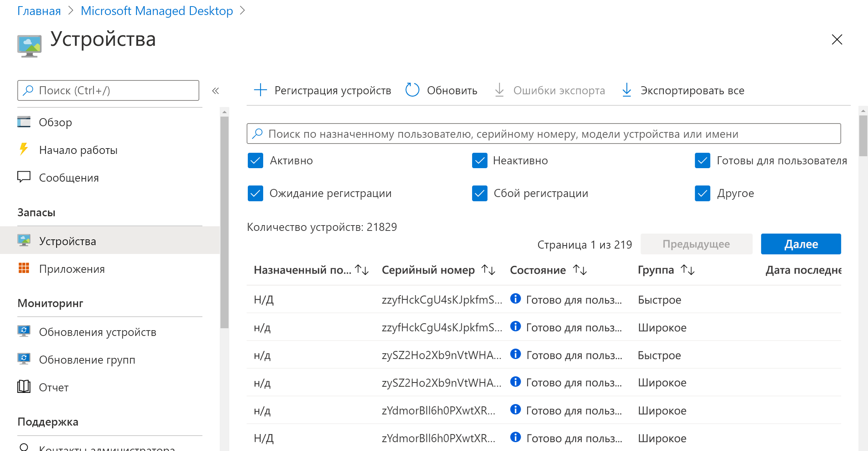Click Быстрое group cell in first row

(x=659, y=299)
